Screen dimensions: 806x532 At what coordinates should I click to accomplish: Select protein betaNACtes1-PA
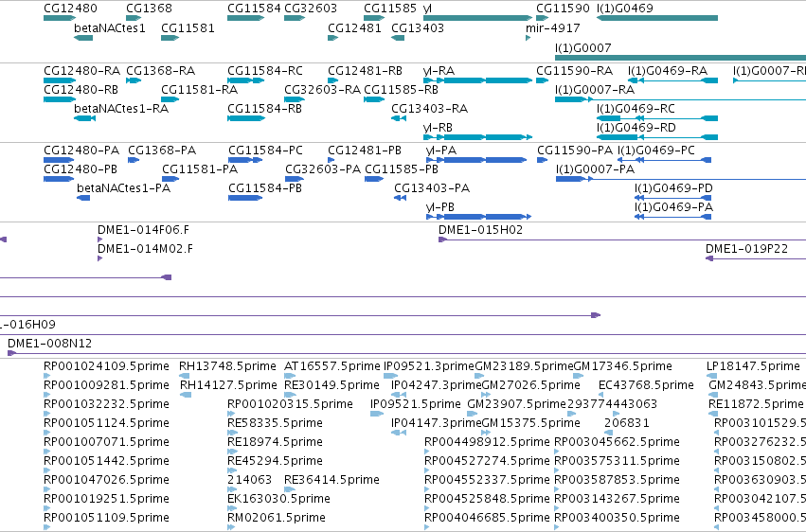click(x=83, y=198)
